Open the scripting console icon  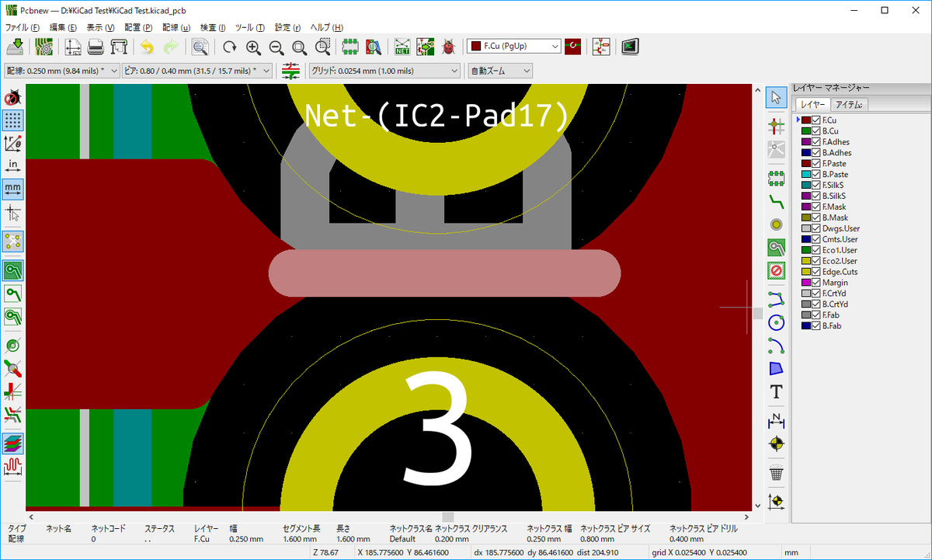[x=630, y=47]
